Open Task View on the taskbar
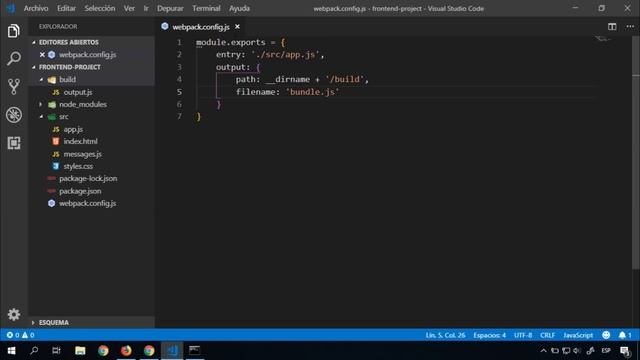This screenshot has width=640, height=360. [57, 350]
